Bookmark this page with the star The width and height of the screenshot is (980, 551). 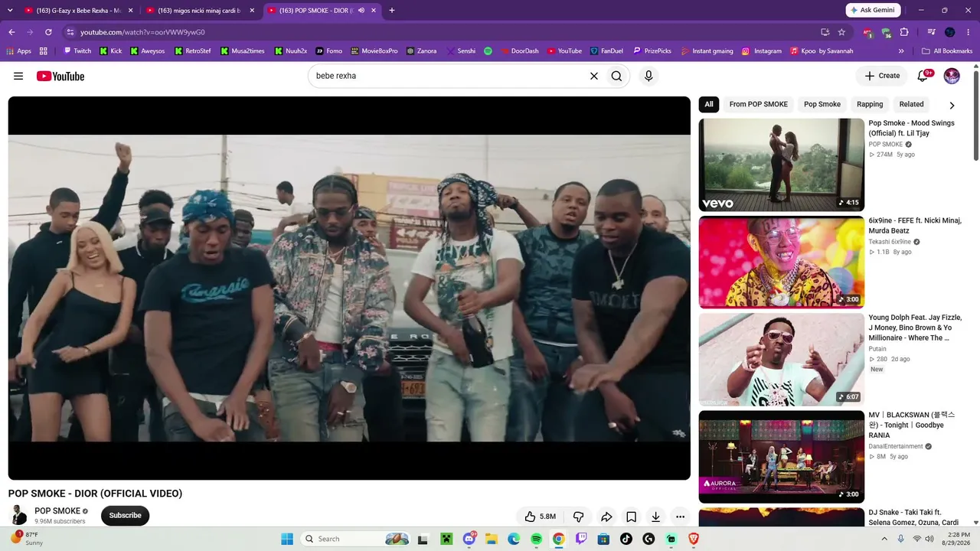click(x=841, y=32)
